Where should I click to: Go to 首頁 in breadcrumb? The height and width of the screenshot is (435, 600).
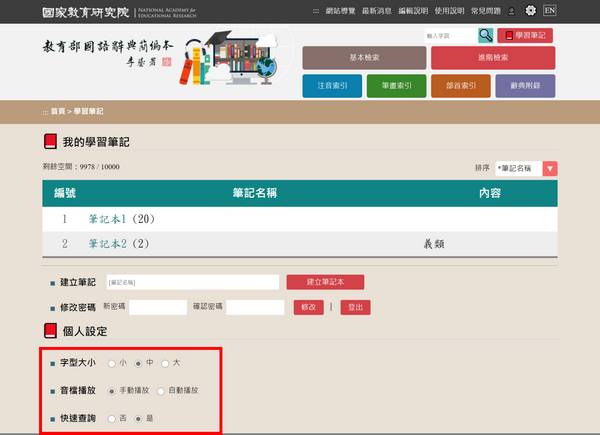point(58,111)
